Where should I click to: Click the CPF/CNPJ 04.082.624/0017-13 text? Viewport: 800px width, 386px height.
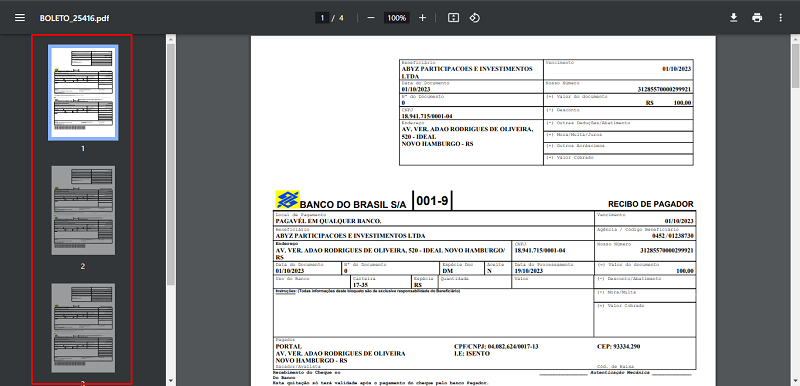(x=496, y=347)
